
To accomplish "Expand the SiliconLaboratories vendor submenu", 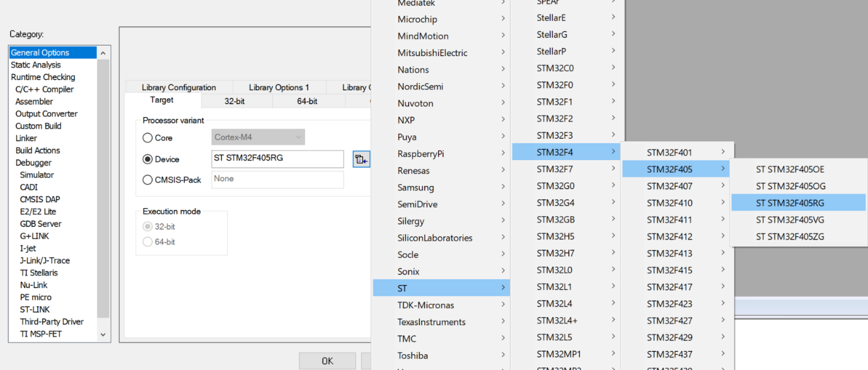I will coord(441,238).
